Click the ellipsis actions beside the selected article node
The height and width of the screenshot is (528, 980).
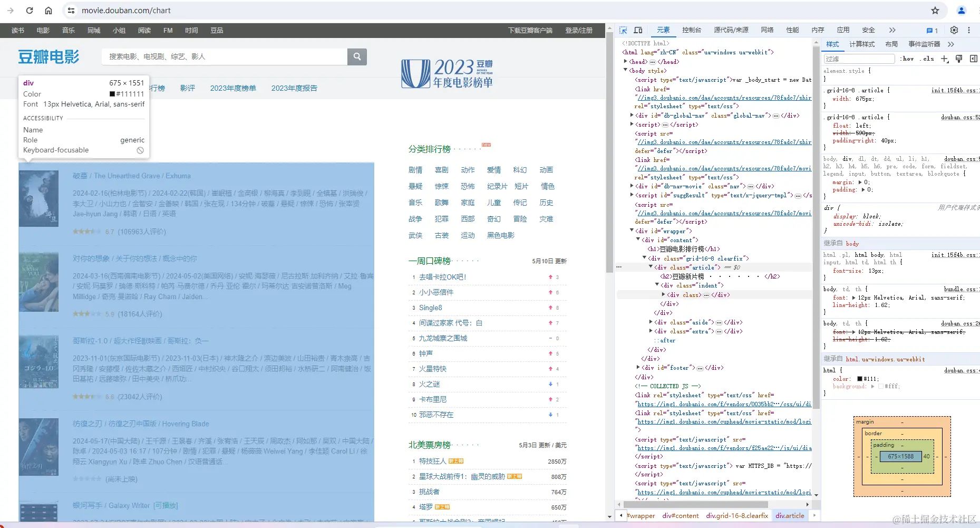pyautogui.click(x=619, y=267)
